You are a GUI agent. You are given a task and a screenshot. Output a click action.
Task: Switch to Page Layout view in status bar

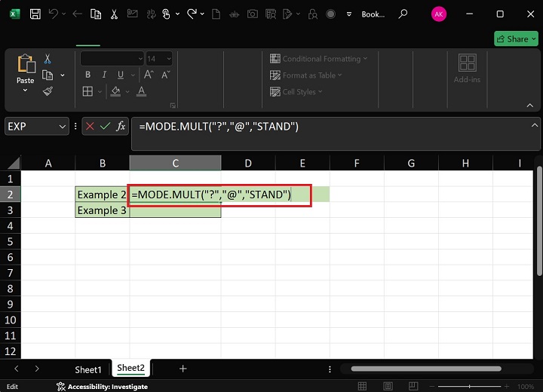pyautogui.click(x=388, y=386)
